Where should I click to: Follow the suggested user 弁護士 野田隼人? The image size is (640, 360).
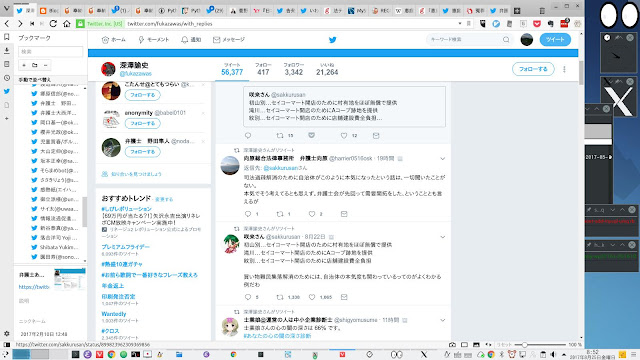click(142, 152)
